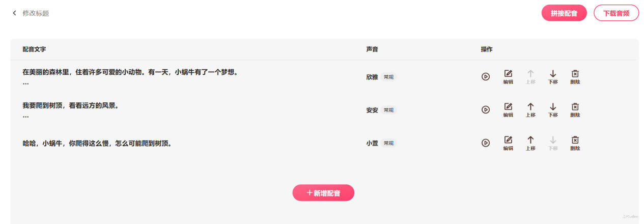Edit the 小萱 voiceover text
Viewport: 644px width, 224px height.
(508, 144)
